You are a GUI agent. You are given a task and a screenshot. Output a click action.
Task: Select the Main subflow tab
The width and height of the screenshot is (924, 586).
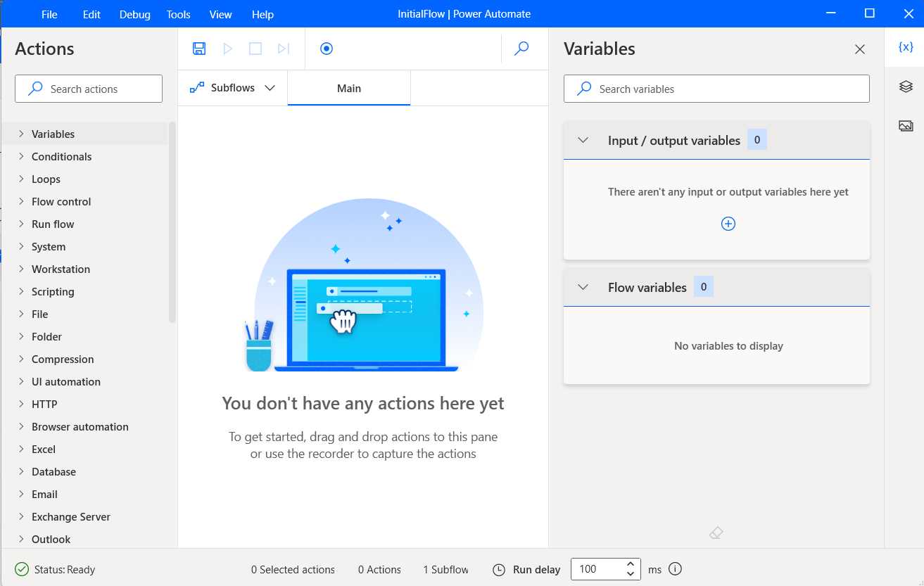click(349, 88)
